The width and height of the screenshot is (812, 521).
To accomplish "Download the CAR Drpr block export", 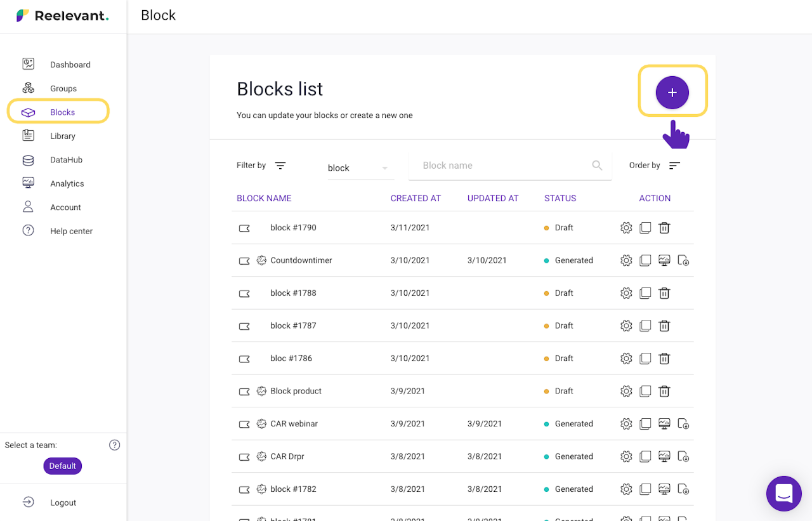I will (x=683, y=456).
